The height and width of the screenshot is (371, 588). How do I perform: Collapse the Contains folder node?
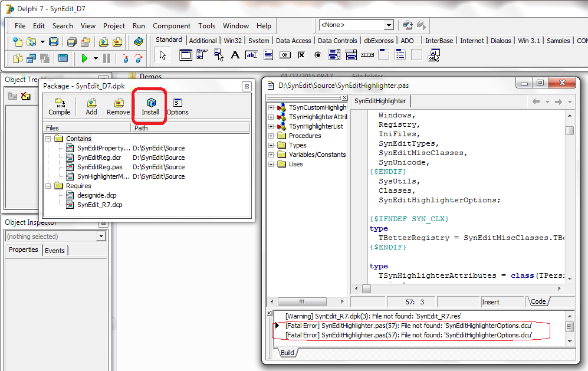point(48,139)
